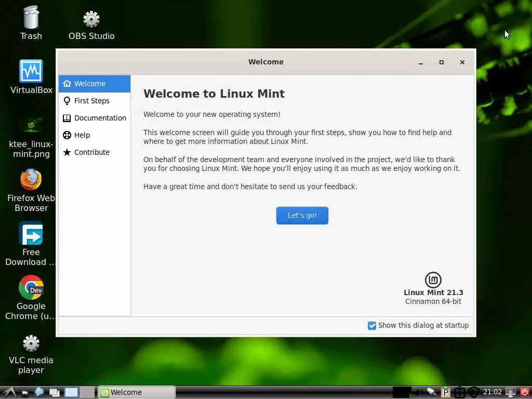Image resolution: width=532 pixels, height=399 pixels.
Task: Toggle Show this dialog at startup
Action: coord(418,325)
